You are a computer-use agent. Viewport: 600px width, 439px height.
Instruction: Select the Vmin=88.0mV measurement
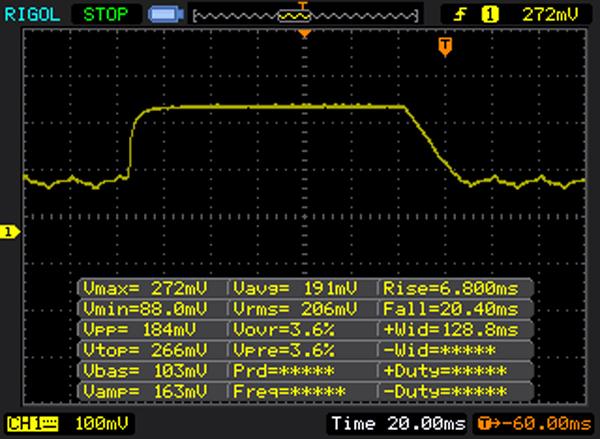coord(152,309)
